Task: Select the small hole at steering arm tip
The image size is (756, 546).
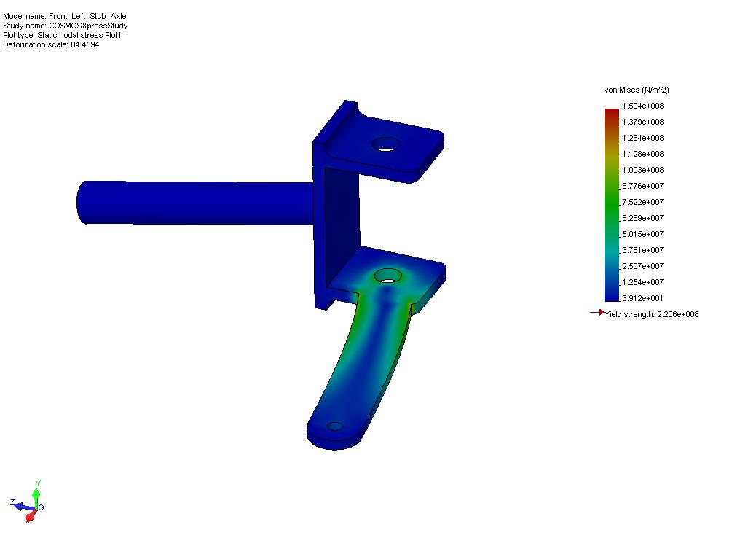Action: tap(334, 426)
